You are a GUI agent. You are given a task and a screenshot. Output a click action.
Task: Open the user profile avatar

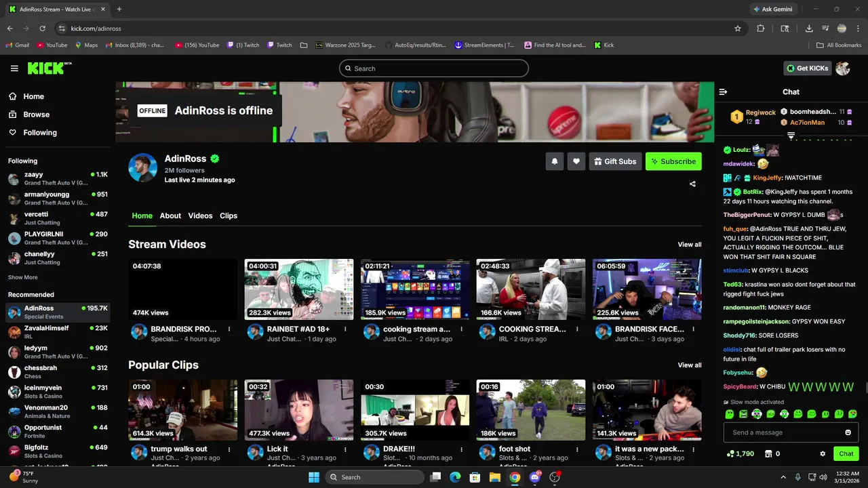[843, 68]
